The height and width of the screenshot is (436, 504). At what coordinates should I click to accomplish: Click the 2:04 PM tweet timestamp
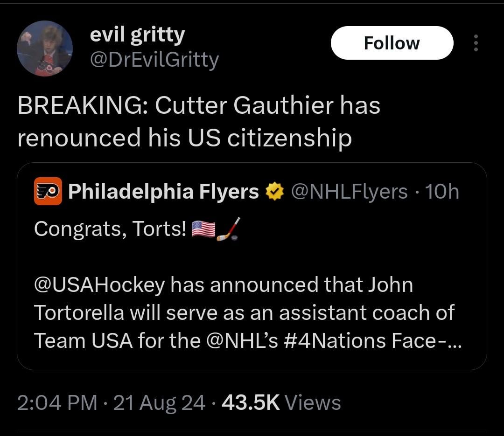pyautogui.click(x=57, y=402)
